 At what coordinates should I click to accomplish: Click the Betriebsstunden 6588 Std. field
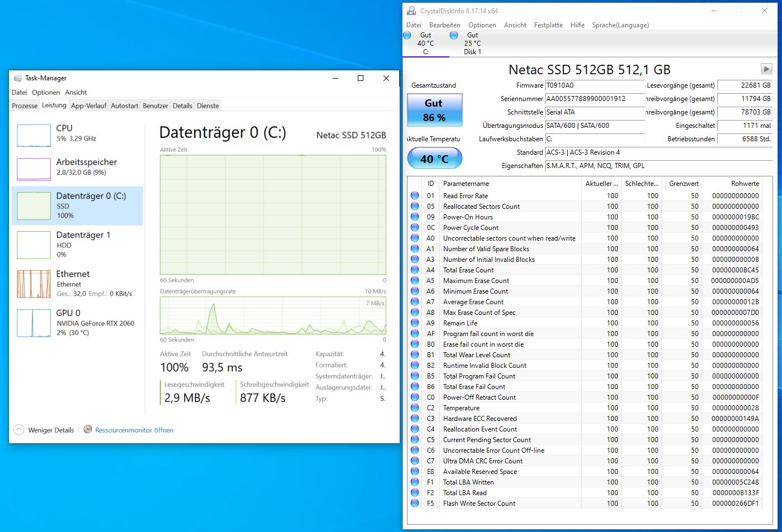click(x=745, y=139)
